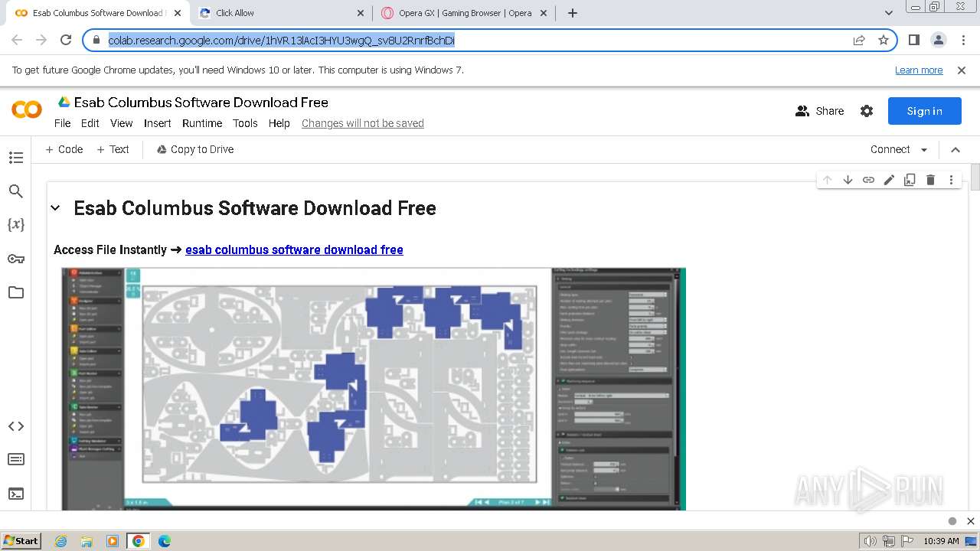
Task: Open Internet Explorer in taskbar
Action: (60, 541)
